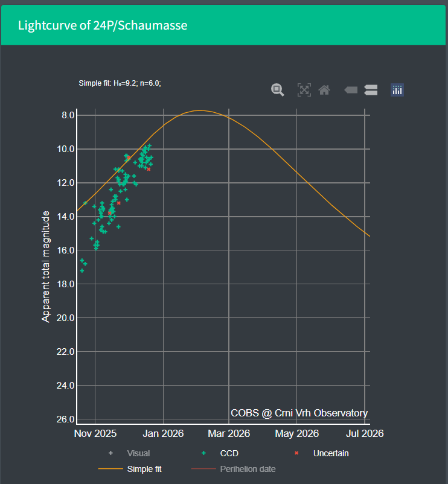
Task: Click the Apparent total magnitude axis title
Action: (46, 267)
